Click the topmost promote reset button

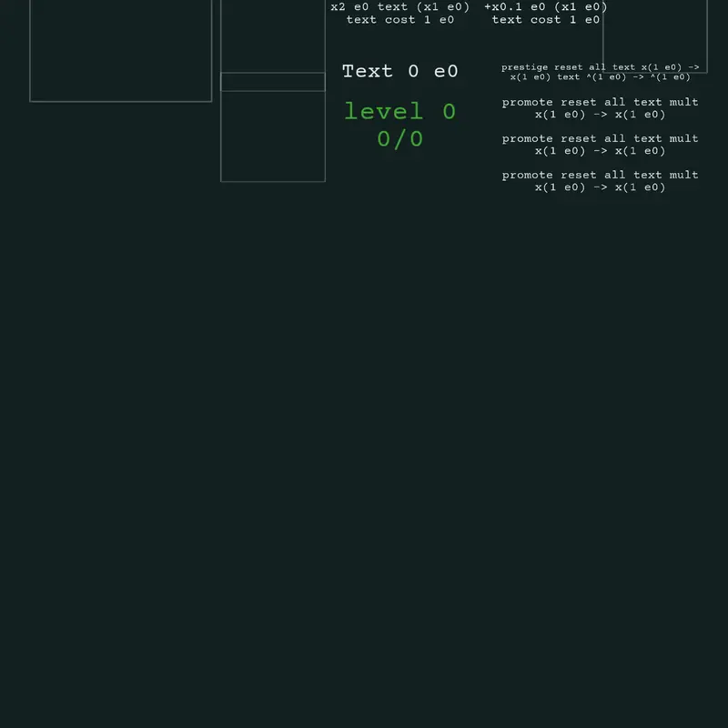pos(600,108)
